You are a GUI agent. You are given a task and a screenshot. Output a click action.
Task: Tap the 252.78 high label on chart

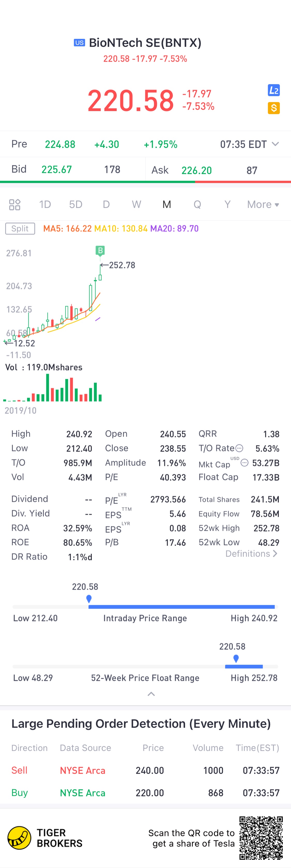coord(122,265)
